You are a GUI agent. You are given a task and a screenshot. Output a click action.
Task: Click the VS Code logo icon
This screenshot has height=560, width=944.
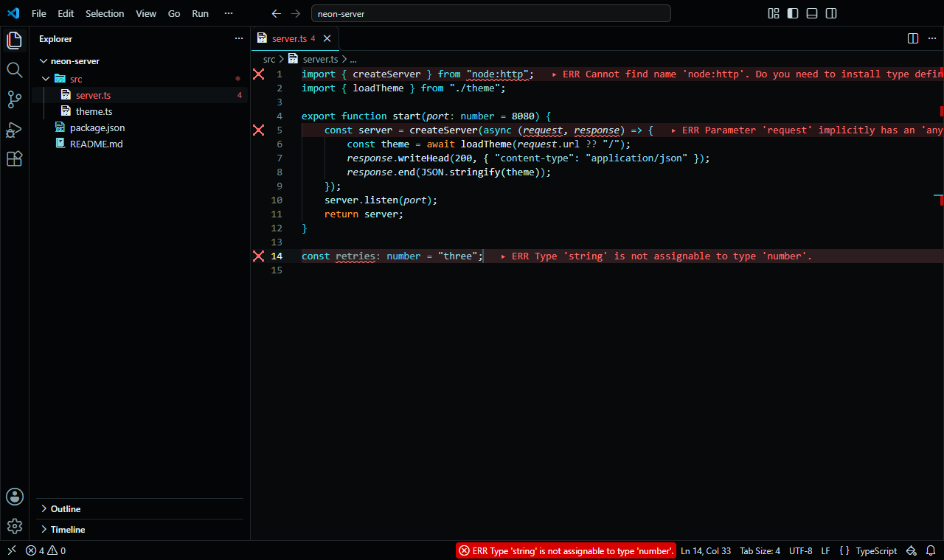click(13, 13)
